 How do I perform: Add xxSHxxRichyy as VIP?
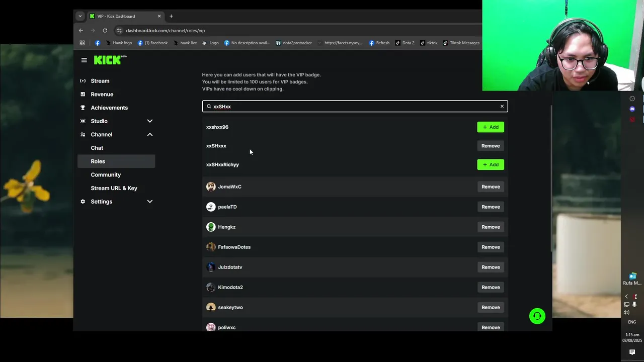[491, 164]
